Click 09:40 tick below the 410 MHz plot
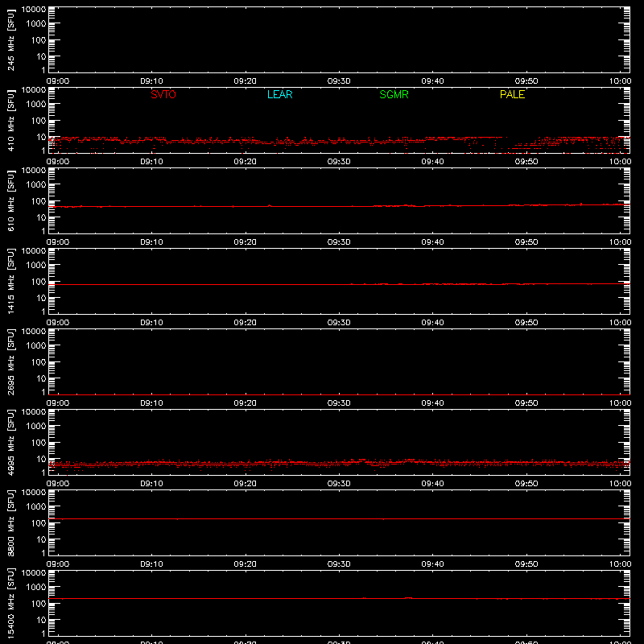Viewport: 644px width, 644px height. click(x=432, y=162)
